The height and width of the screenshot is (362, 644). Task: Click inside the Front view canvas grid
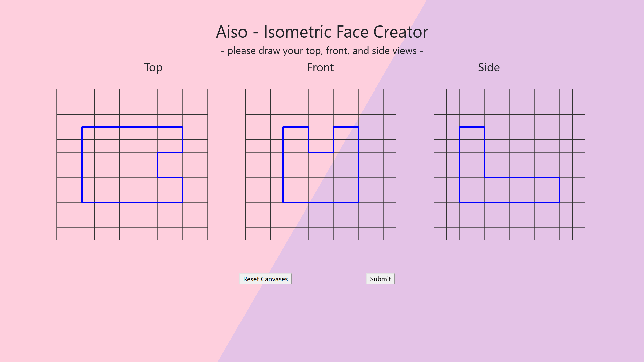point(321,165)
